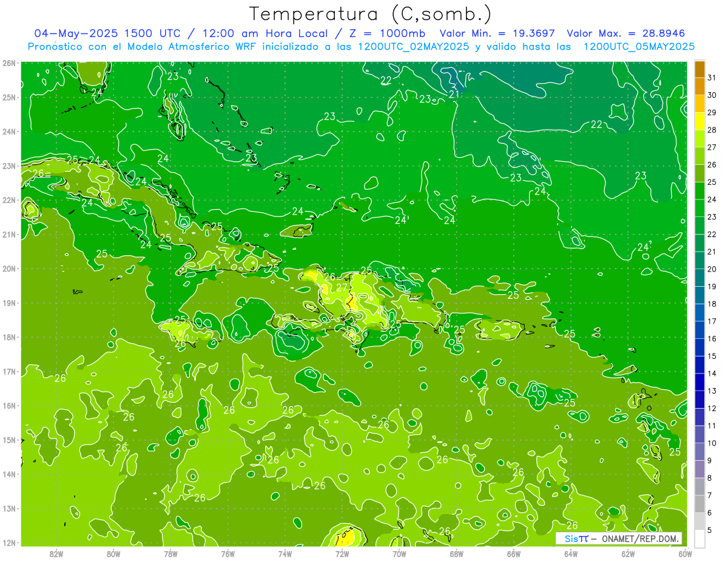The image size is (728, 562).
Task: Click the '62W' longitude axis label
Action: [629, 553]
